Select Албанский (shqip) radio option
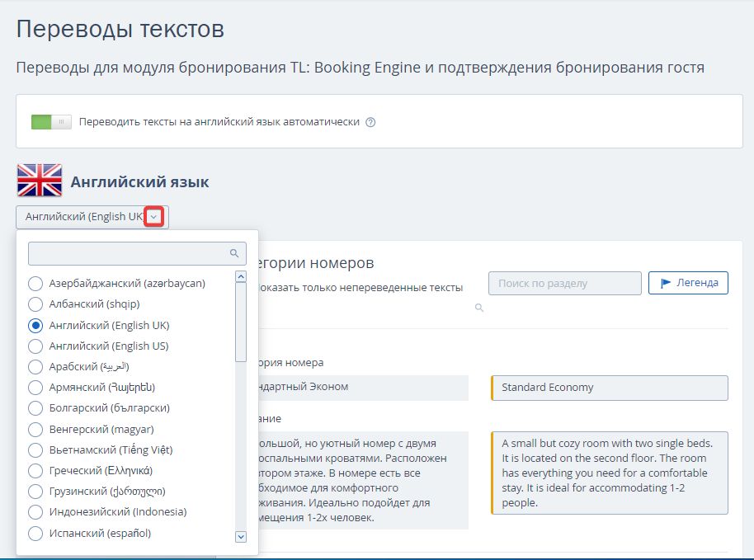This screenshot has width=754, height=560. pyautogui.click(x=35, y=304)
